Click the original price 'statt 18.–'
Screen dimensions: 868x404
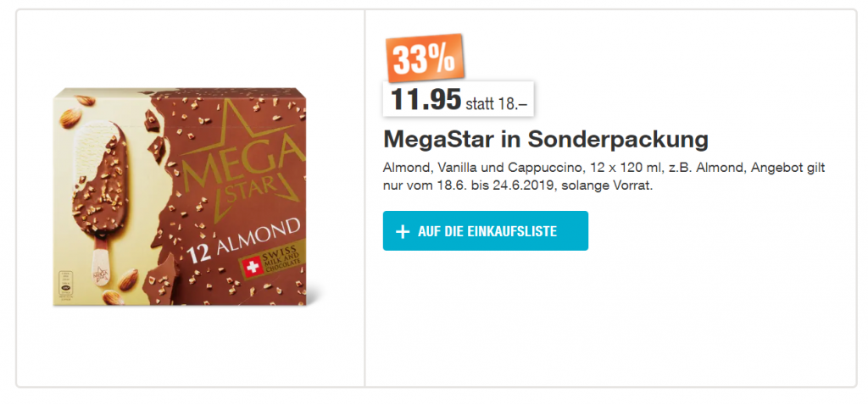(498, 103)
